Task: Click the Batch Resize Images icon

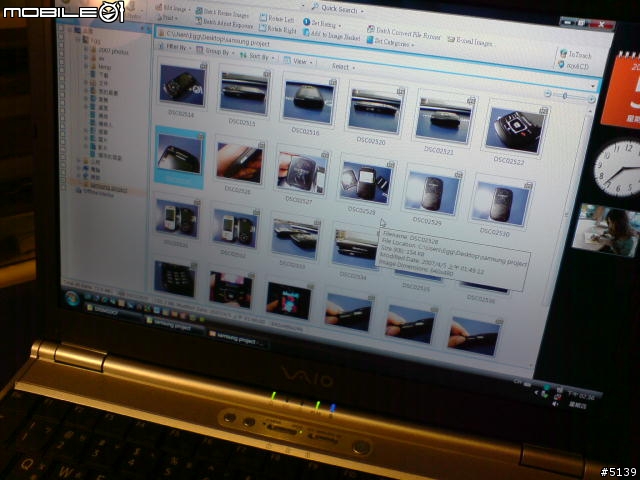Action: 199,11
